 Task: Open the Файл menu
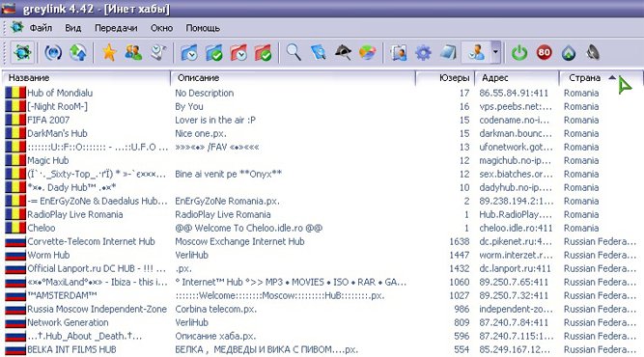click(x=41, y=28)
